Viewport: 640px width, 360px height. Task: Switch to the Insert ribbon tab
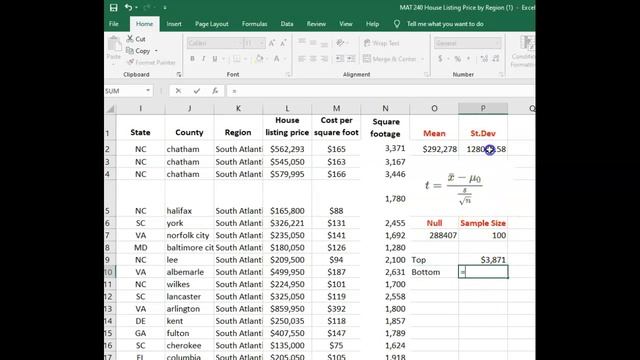pyautogui.click(x=174, y=24)
